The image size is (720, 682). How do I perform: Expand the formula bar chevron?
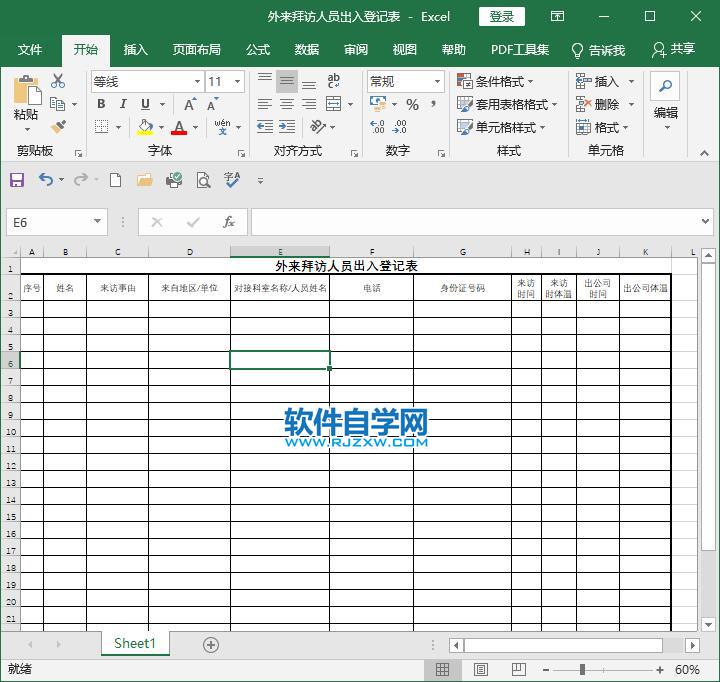[705, 221]
